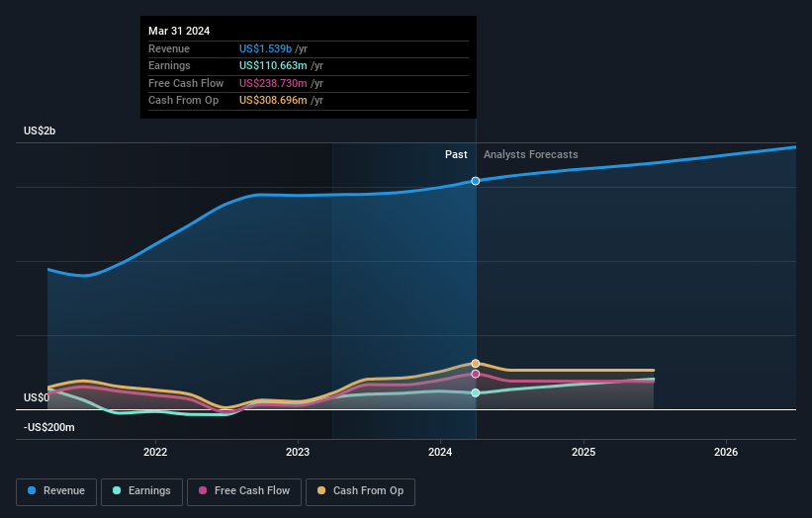Click the Revenue row label in tooltip

[169, 48]
